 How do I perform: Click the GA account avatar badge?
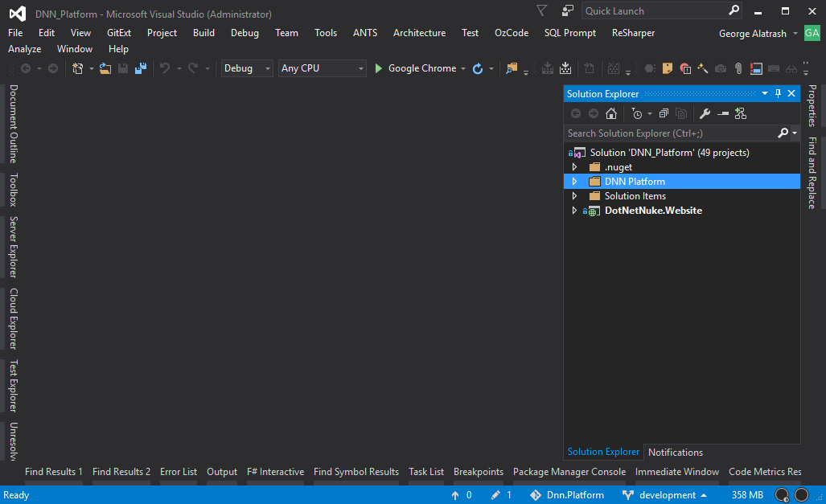pyautogui.click(x=812, y=33)
